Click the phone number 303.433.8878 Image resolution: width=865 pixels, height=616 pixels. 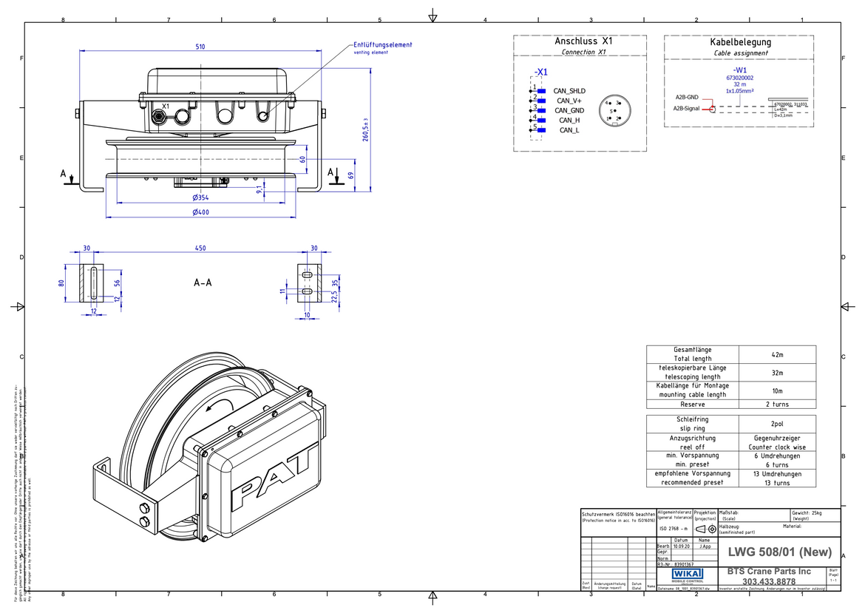point(769,582)
